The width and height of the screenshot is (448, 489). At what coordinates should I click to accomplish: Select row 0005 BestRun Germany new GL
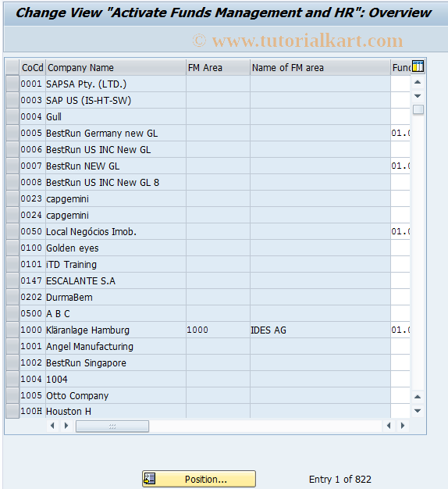click(x=12, y=133)
